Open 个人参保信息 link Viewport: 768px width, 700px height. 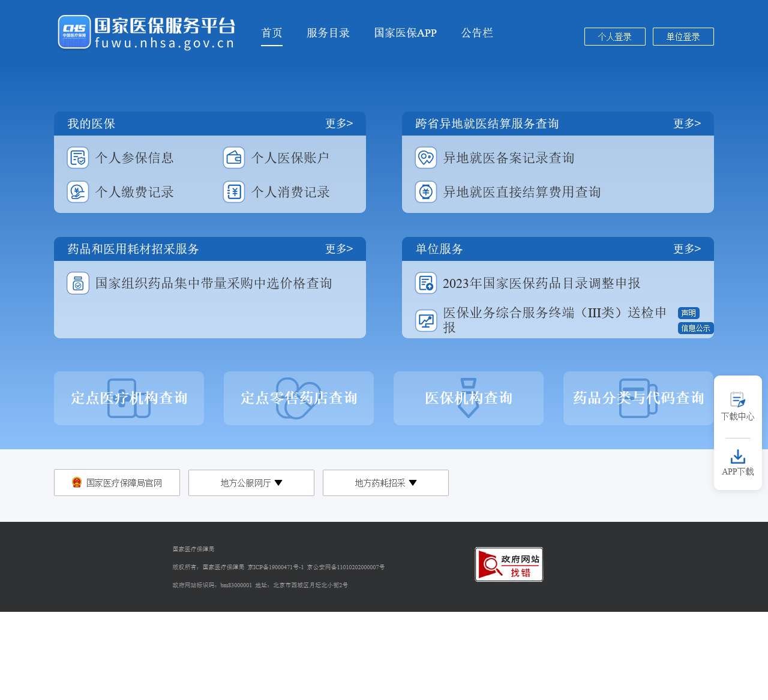134,158
